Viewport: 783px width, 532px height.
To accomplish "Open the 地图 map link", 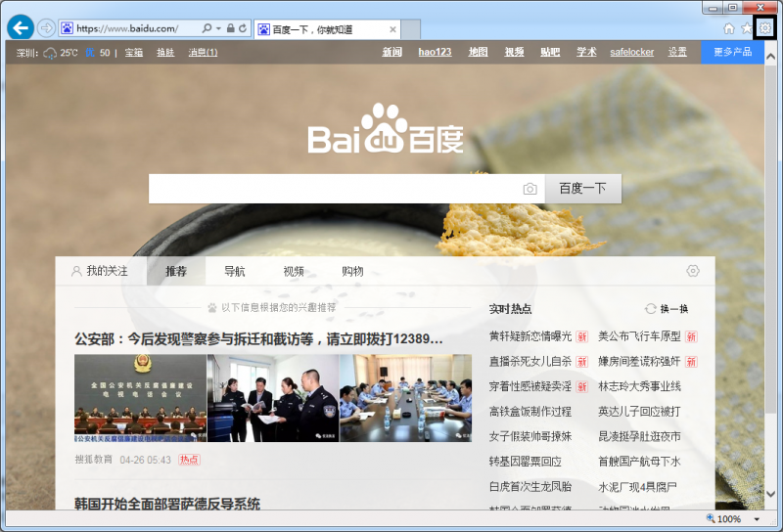I will 478,52.
